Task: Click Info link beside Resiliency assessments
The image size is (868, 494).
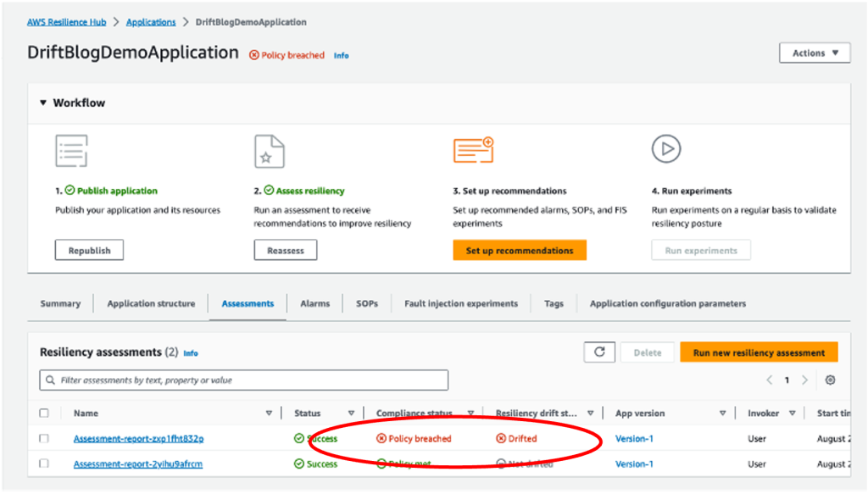Action: pyautogui.click(x=191, y=353)
